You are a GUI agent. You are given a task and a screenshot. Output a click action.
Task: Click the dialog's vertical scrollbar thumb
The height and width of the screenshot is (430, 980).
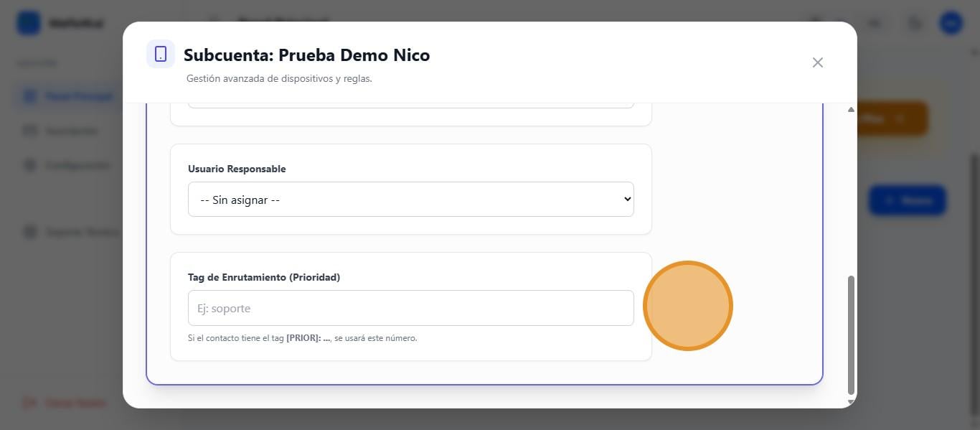click(852, 334)
